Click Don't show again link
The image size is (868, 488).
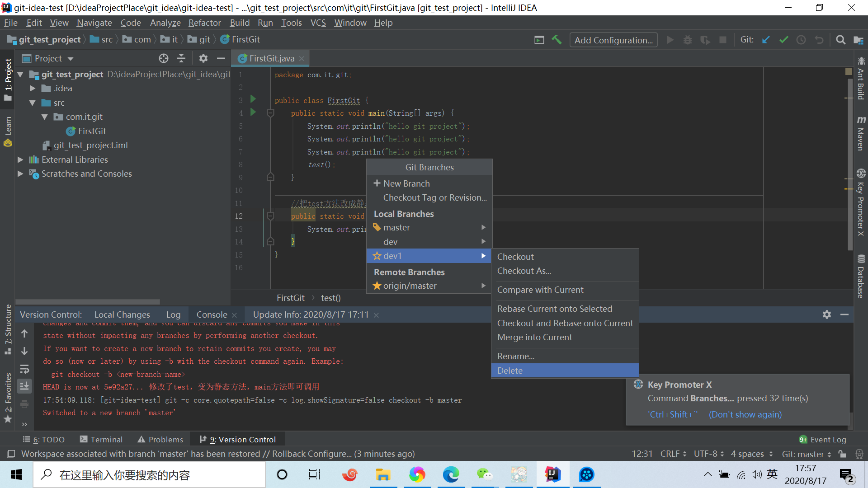click(x=745, y=414)
